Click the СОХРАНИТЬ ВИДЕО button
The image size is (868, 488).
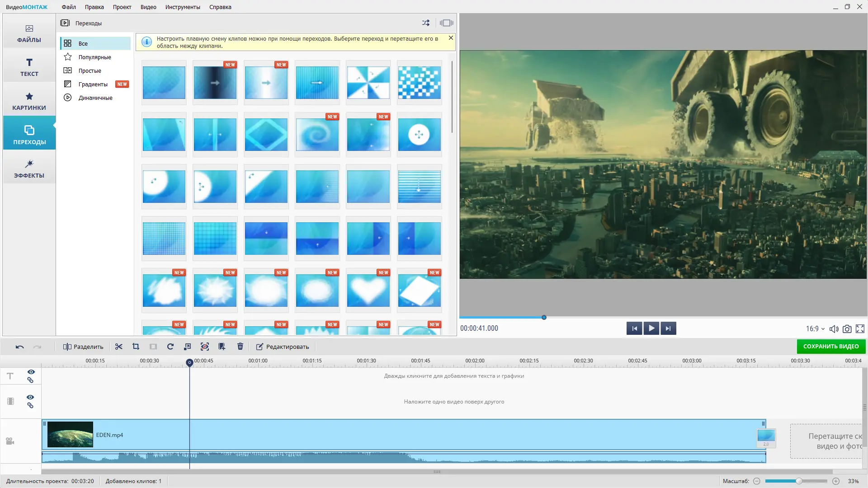[x=830, y=347]
